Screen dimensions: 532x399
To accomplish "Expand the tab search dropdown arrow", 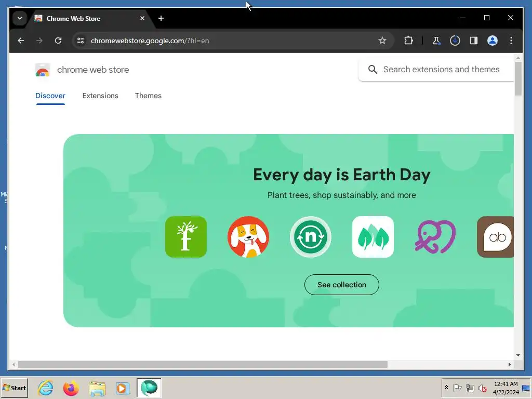I will [20, 18].
